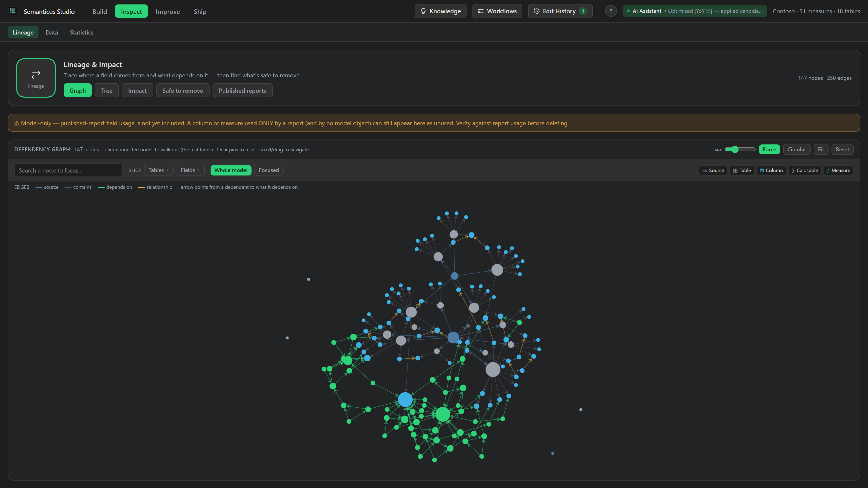Click the AI Assistant status pill
Image resolution: width=868 pixels, height=488 pixels.
tap(694, 11)
